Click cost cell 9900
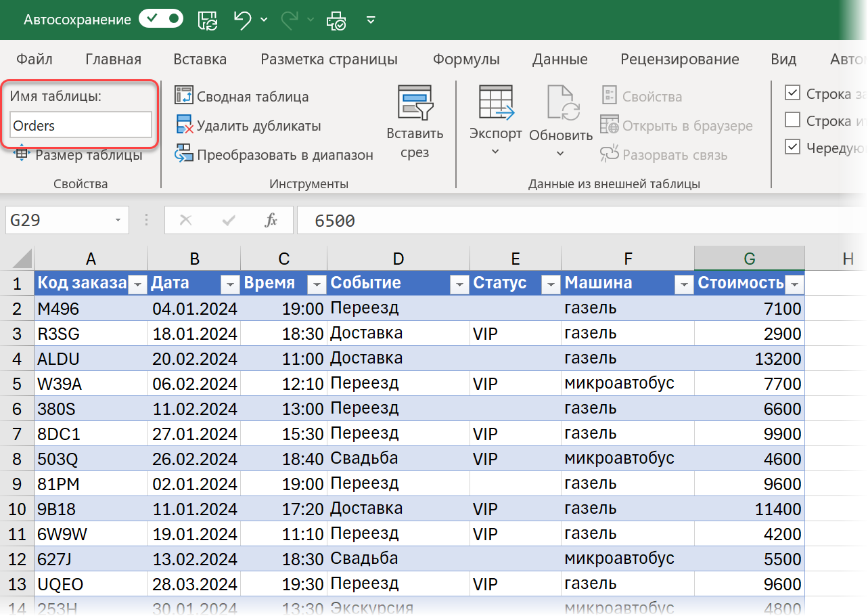The image size is (868, 616). [750, 434]
